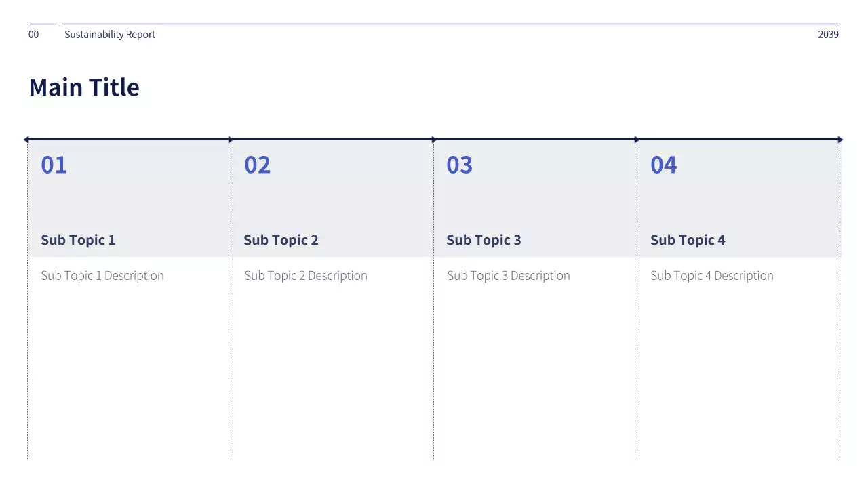
Task: Select the 2039 year label
Action: tap(828, 35)
